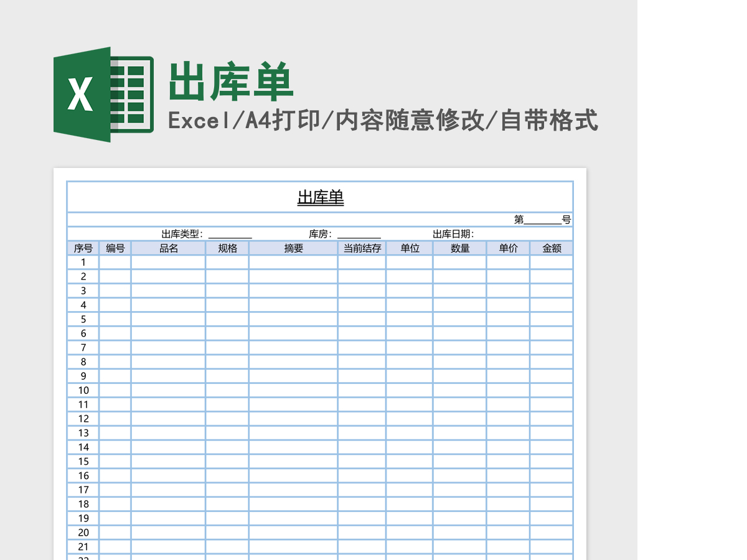The image size is (747, 560).
Task: Click the empty 数量 cell in row 5
Action: [460, 319]
